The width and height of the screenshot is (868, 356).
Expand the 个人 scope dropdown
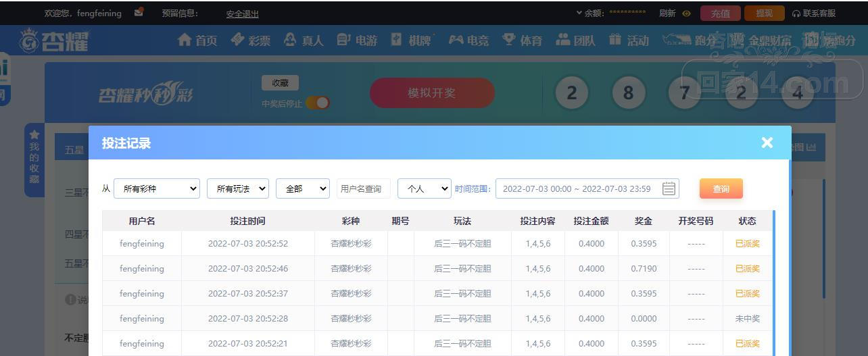point(424,188)
